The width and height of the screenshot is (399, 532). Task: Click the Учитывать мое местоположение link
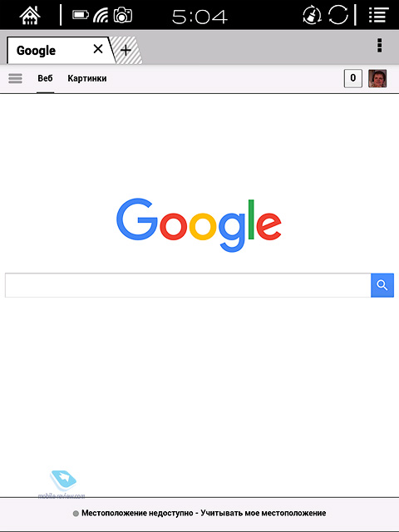click(x=264, y=513)
